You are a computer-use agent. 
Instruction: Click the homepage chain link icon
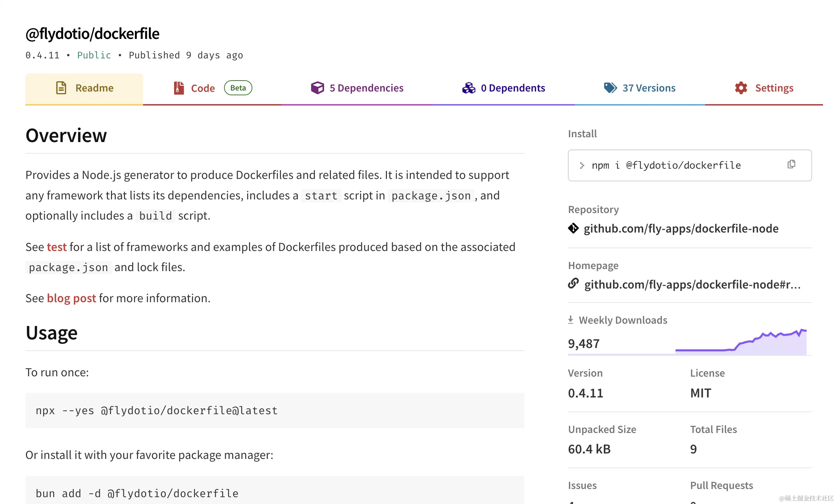[573, 283]
